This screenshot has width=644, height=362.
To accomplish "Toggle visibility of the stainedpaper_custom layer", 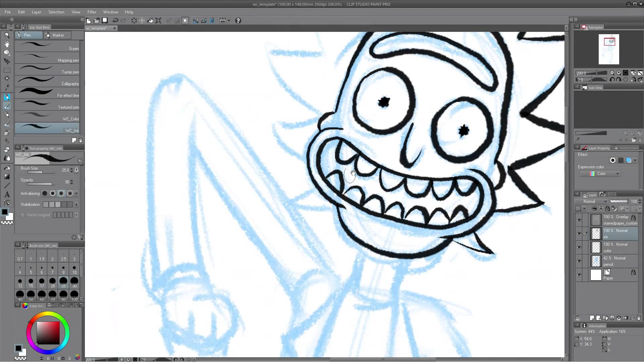I will tap(579, 220).
